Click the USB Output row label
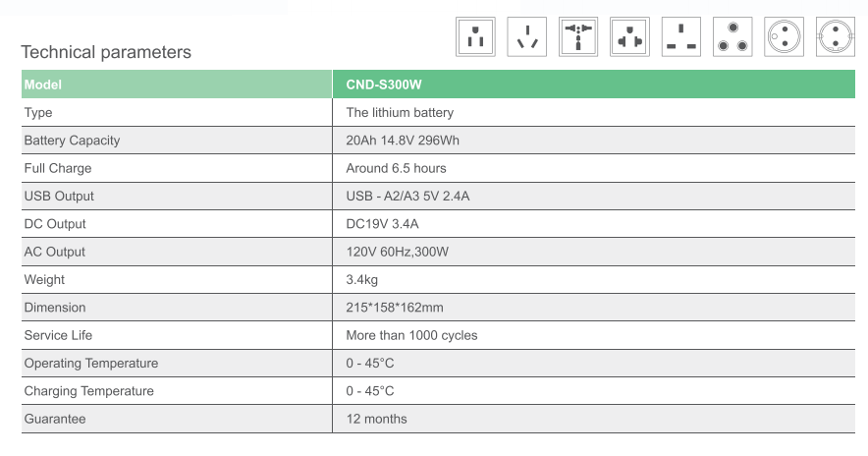The height and width of the screenshot is (456, 868). pos(59,197)
